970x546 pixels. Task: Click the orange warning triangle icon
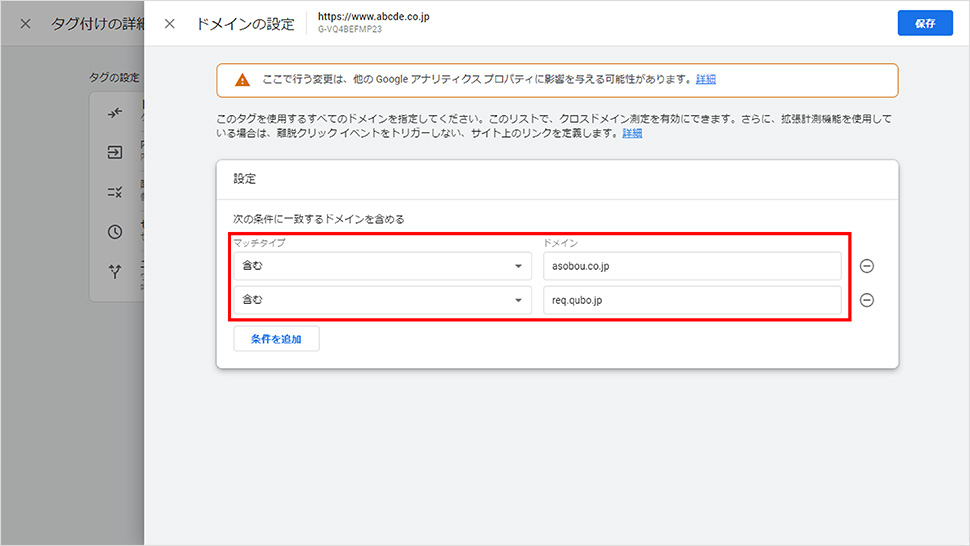click(242, 80)
